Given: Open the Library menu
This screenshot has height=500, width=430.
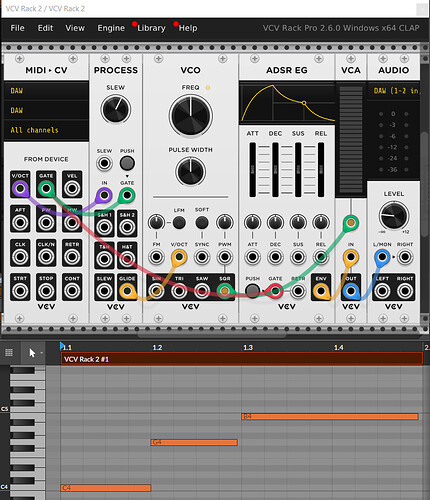Looking at the screenshot, I should pyautogui.click(x=151, y=28).
